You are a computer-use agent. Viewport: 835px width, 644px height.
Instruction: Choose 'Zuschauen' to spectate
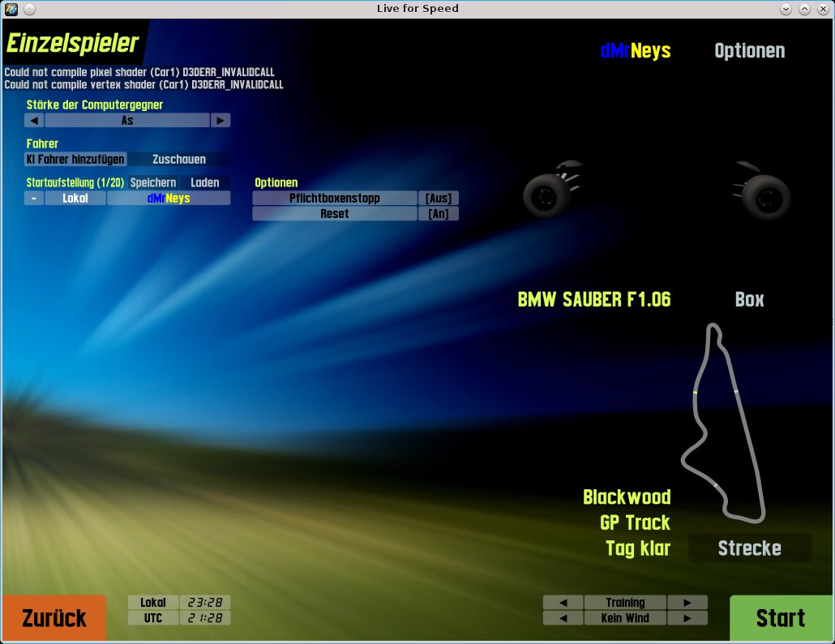pos(179,159)
